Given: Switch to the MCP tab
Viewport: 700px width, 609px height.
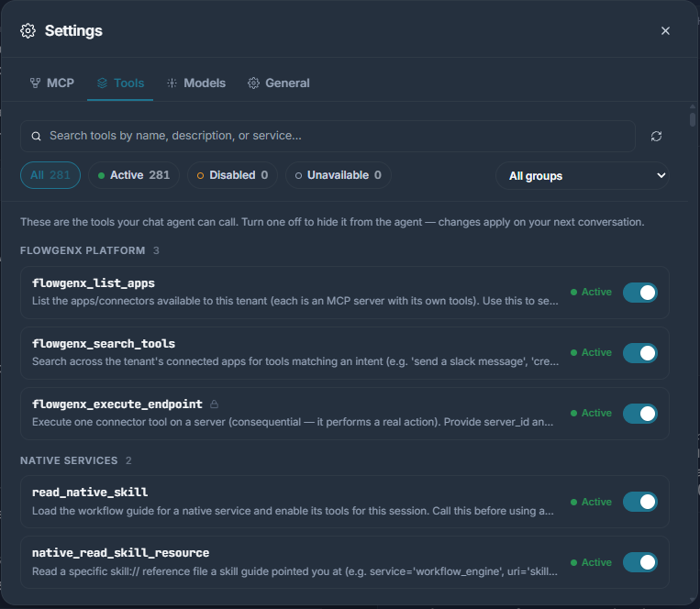Looking at the screenshot, I should click(51, 83).
